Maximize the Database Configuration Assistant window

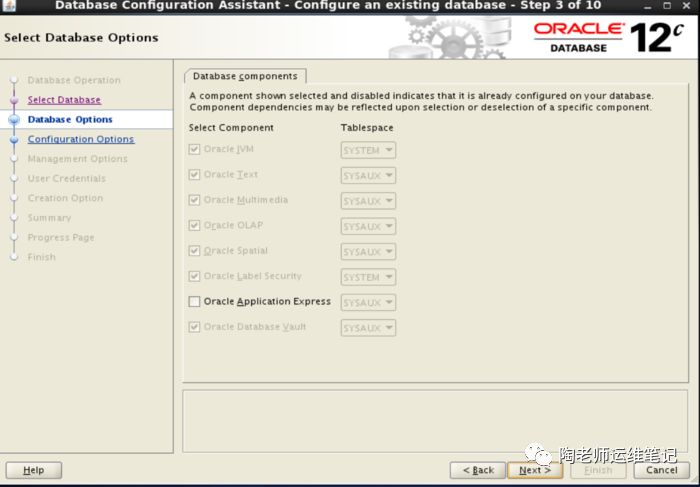pyautogui.click(x=667, y=6)
